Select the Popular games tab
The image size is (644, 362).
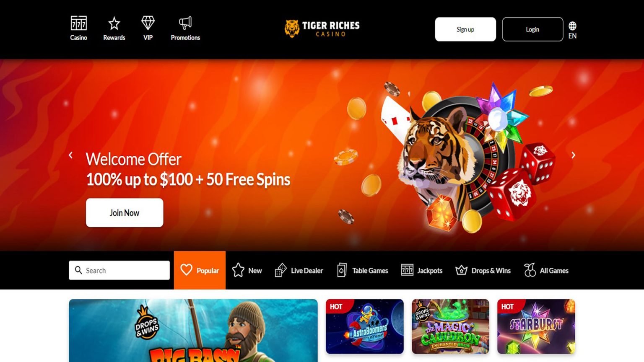pyautogui.click(x=200, y=270)
